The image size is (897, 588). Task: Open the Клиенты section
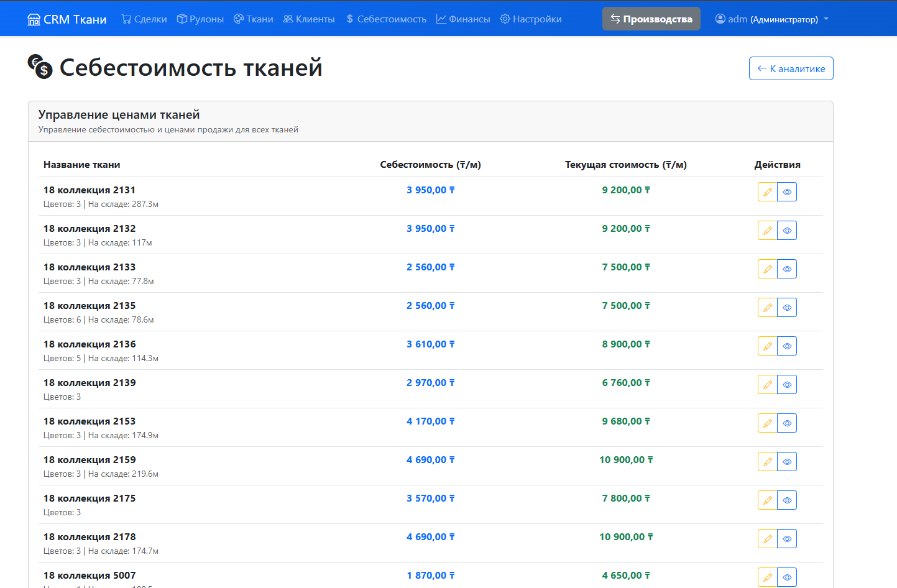[309, 19]
